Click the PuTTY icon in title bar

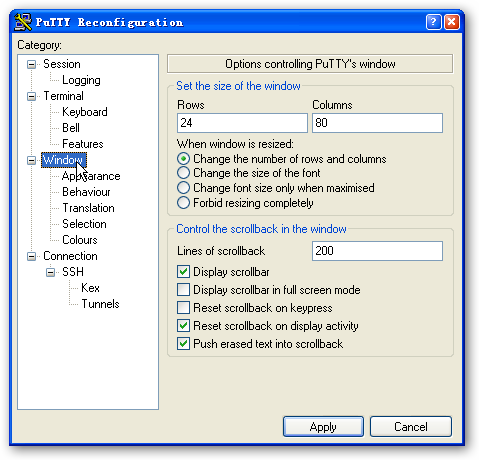tap(23, 22)
